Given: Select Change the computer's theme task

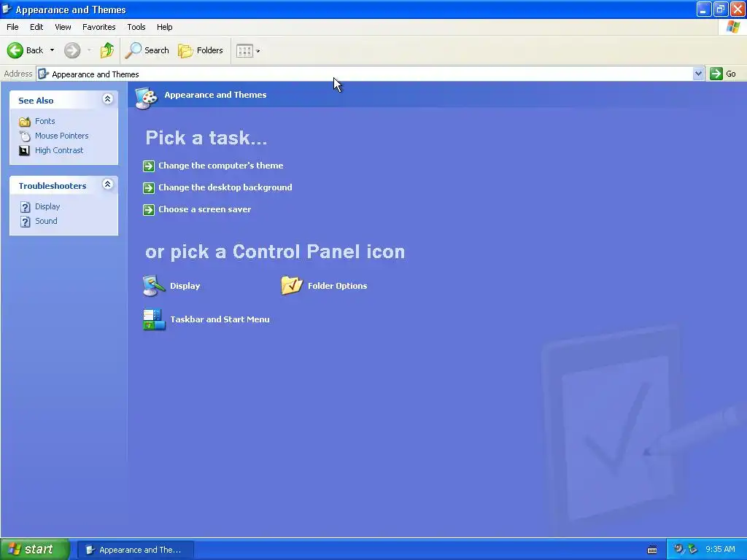Looking at the screenshot, I should click(220, 166).
